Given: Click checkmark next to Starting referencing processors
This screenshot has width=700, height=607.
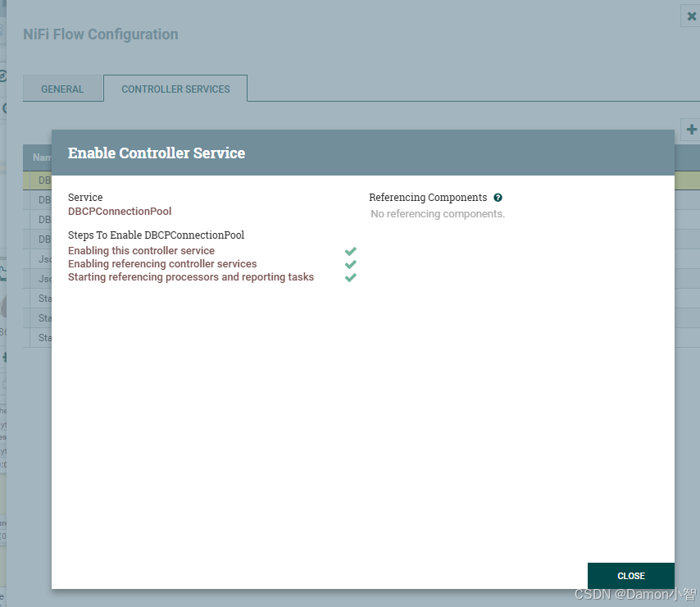Looking at the screenshot, I should click(x=351, y=277).
